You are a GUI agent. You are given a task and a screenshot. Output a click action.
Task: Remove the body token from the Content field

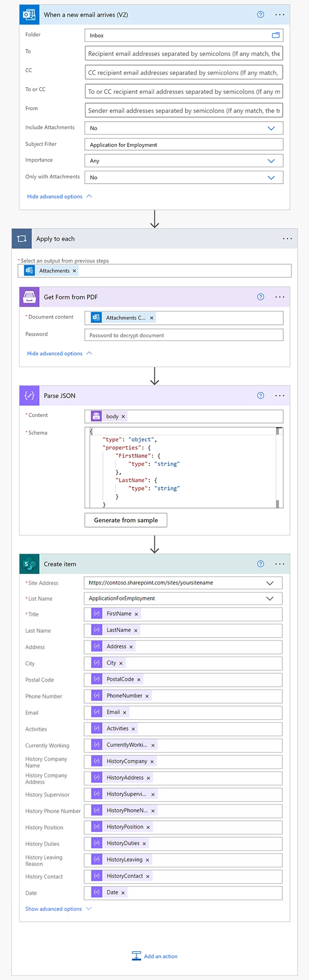click(123, 416)
